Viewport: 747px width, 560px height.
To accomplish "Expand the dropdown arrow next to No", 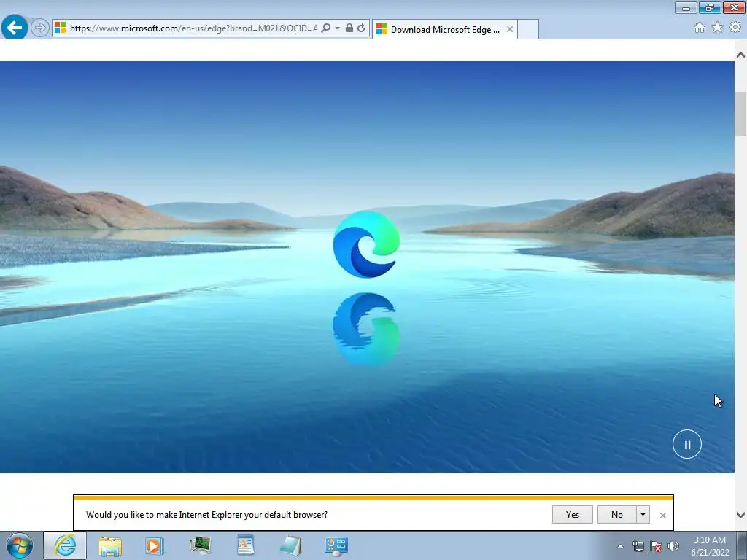I will 643,514.
